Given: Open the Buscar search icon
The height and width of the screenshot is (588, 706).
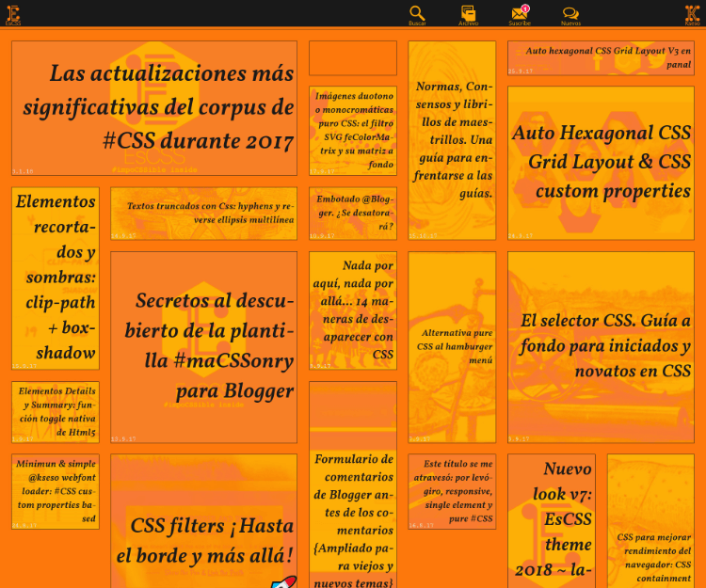Looking at the screenshot, I should (x=416, y=13).
